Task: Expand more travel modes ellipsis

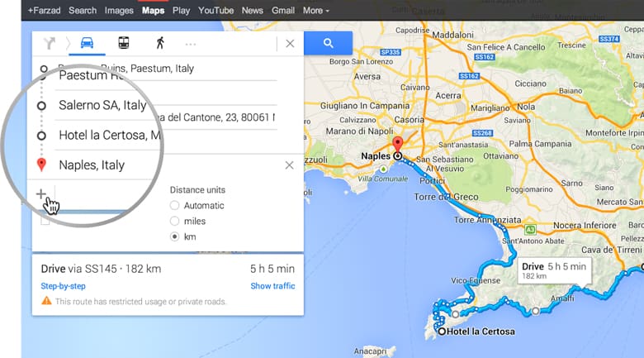Action: 191,44
